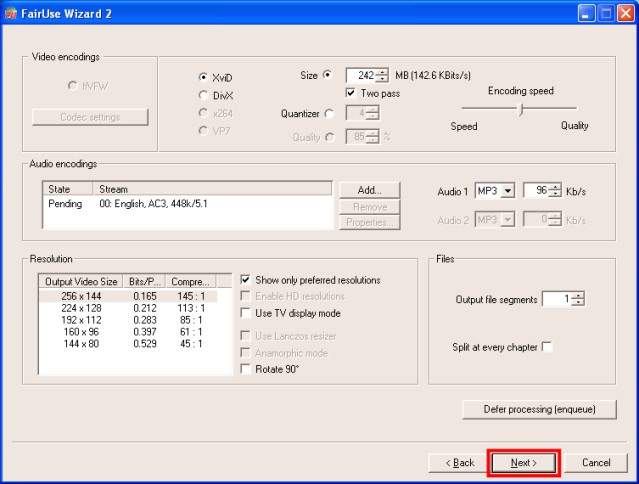Toggle the Rotate 90° checkbox

246,369
